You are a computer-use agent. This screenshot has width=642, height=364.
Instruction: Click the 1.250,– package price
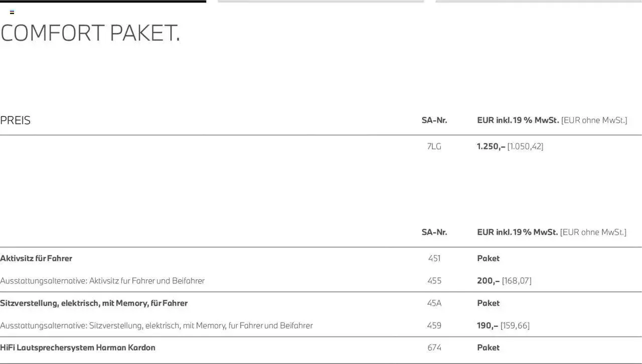(x=491, y=146)
